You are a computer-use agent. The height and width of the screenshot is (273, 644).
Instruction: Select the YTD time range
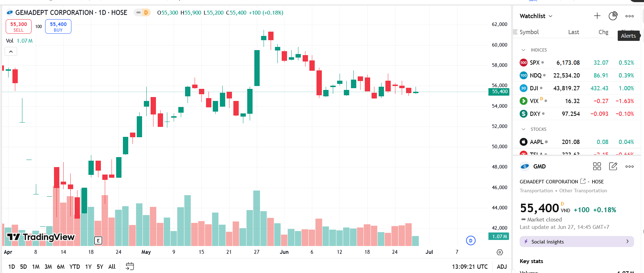(x=75, y=267)
